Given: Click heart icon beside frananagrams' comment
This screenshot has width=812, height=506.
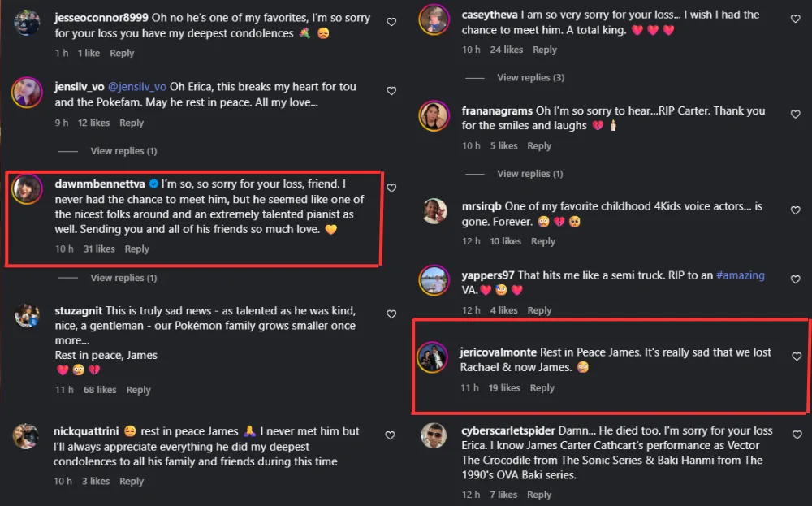Looking at the screenshot, I should [796, 115].
